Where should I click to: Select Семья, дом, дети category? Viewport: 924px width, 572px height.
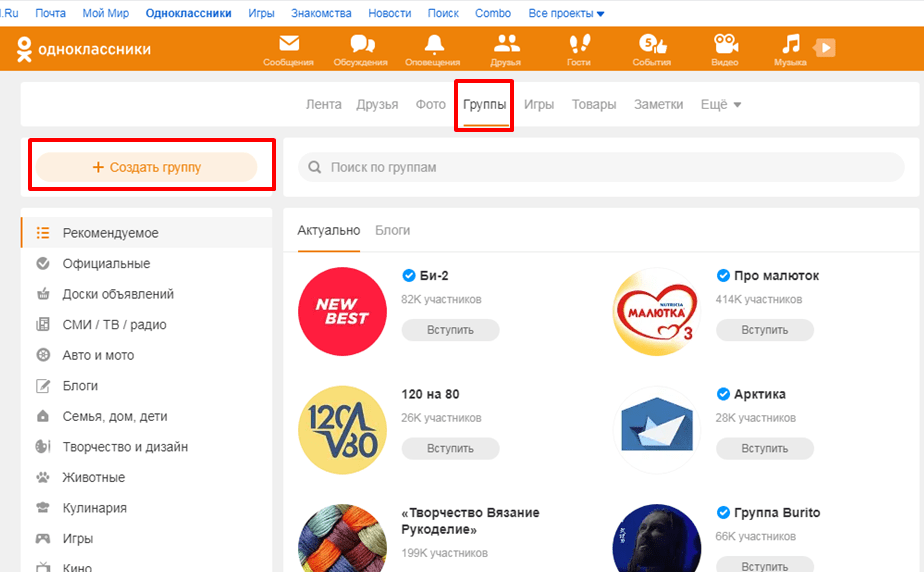click(x=147, y=416)
